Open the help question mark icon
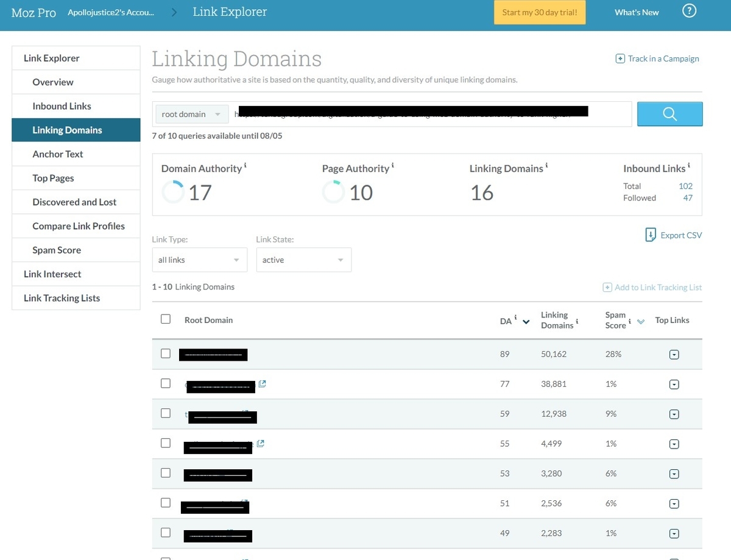 (689, 11)
